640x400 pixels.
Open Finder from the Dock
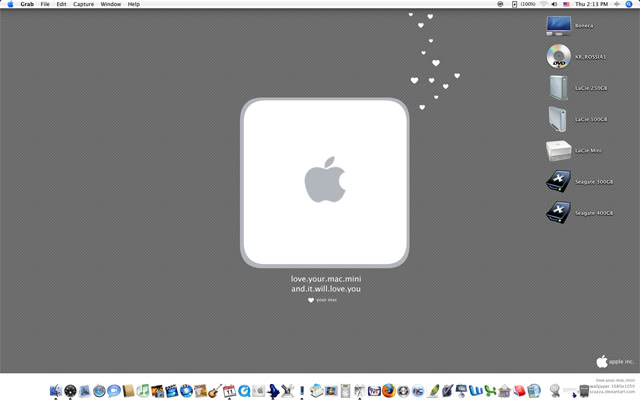point(56,391)
